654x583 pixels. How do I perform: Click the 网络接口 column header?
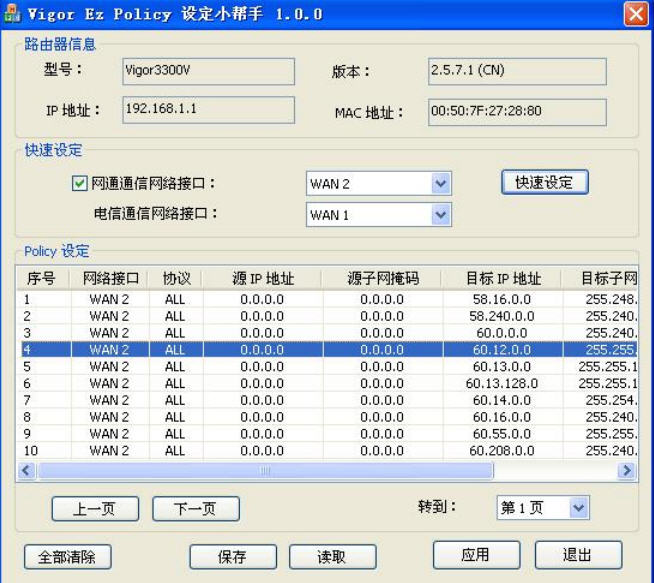pyautogui.click(x=110, y=278)
